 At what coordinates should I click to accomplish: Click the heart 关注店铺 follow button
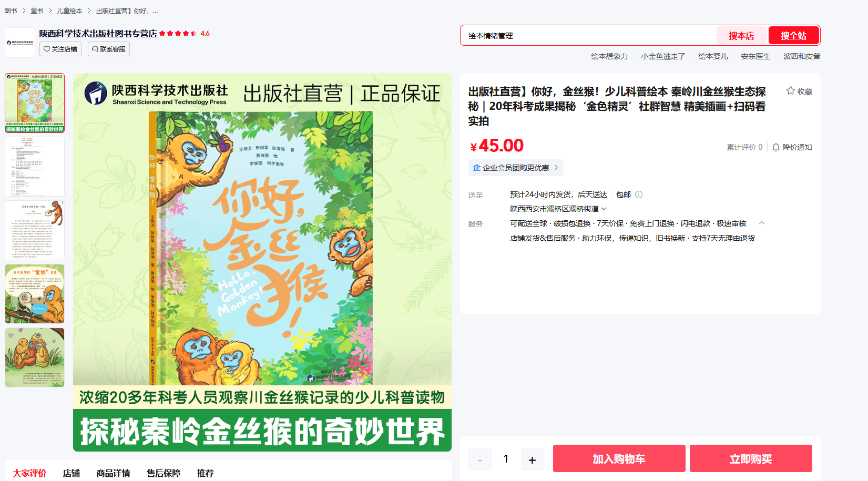pyautogui.click(x=60, y=49)
